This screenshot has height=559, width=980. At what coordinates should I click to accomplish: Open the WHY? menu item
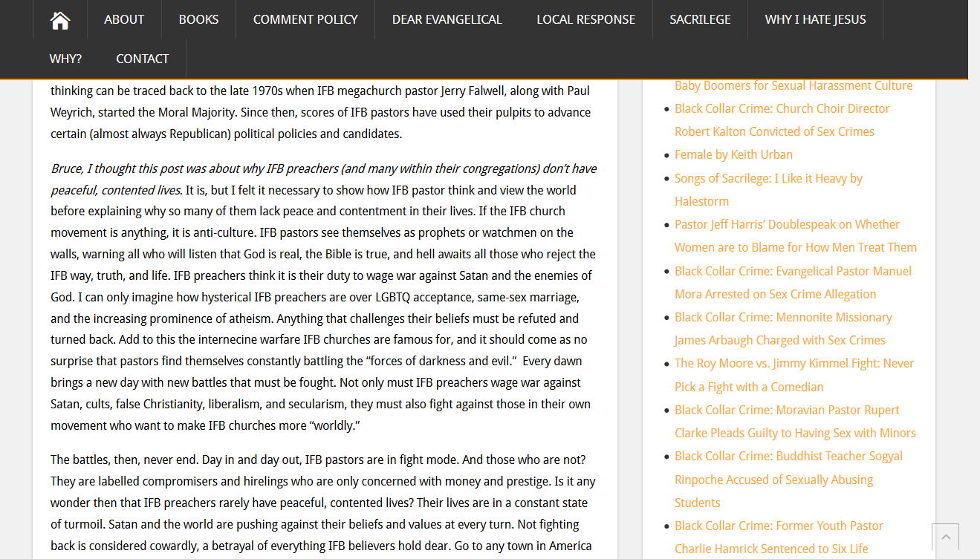click(66, 59)
